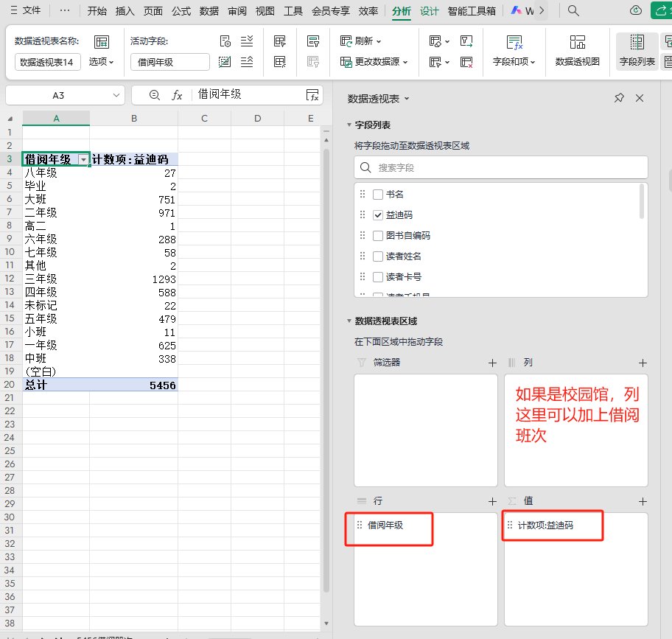Open the 数据 menu tab
This screenshot has width=672, height=639.
coord(209,11)
